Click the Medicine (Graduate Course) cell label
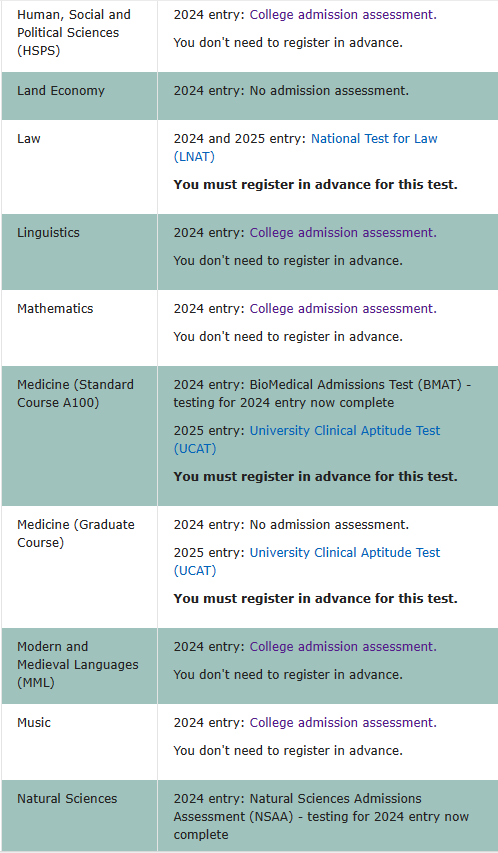This screenshot has width=498, height=853. pos(76,533)
